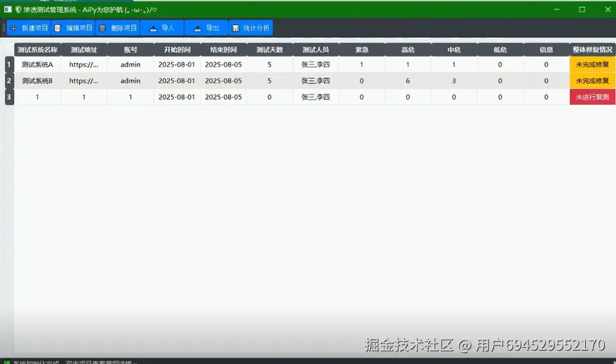Click the 整体修复情况 column header
The height and width of the screenshot is (364, 616).
[x=592, y=50]
